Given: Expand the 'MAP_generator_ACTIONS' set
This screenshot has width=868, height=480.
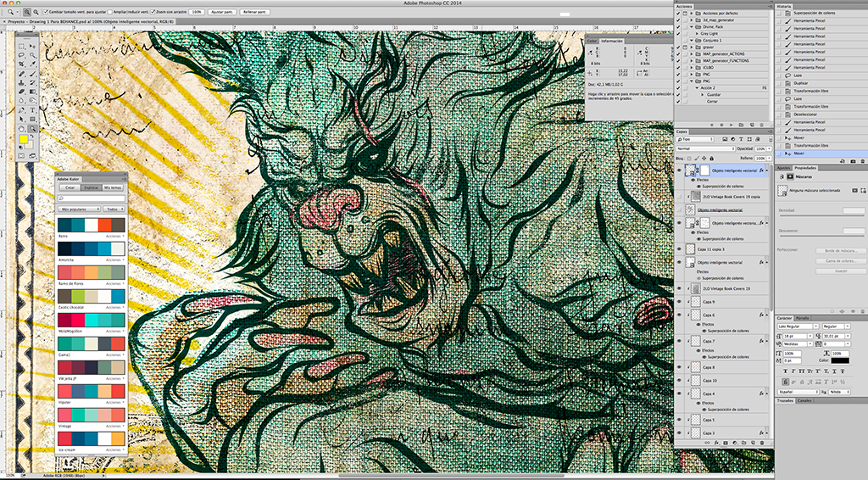Looking at the screenshot, I should [692, 53].
